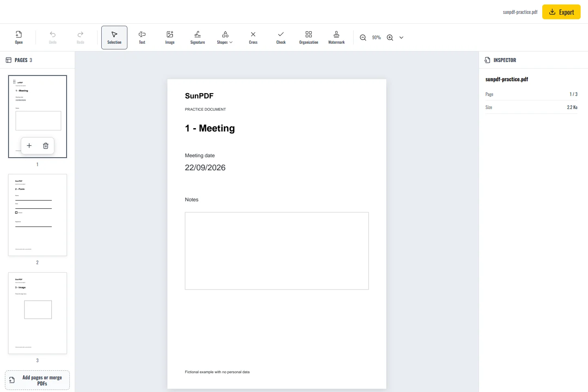Click the bold sunpdf-practice.pdf title in Inspector
The height and width of the screenshot is (392, 588).
tap(507, 79)
